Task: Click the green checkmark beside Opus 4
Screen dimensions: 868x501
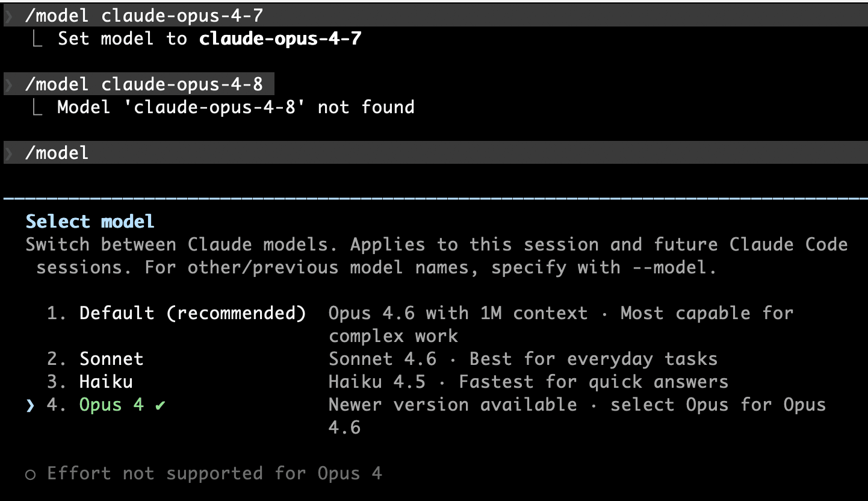Action: click(x=160, y=405)
